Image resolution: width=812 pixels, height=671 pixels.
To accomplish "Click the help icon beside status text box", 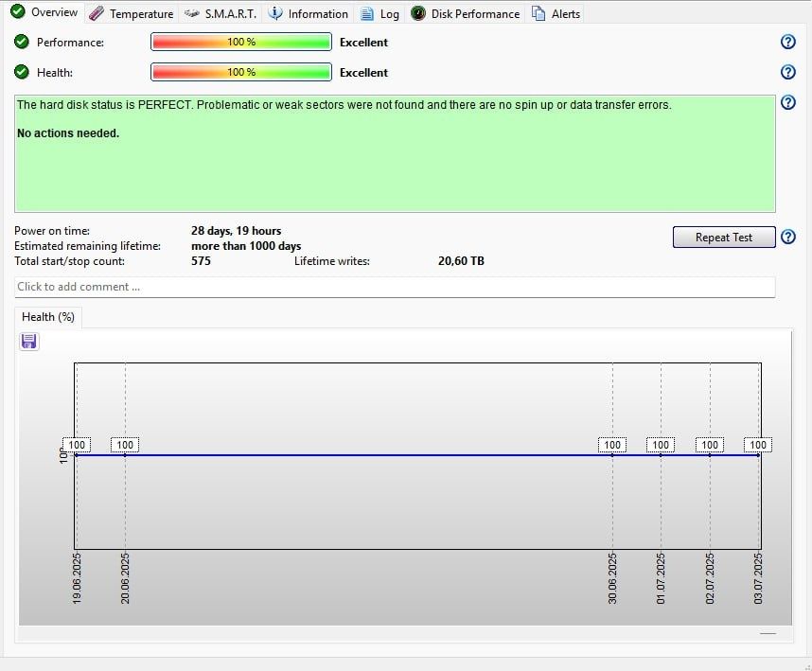I will click(x=787, y=102).
